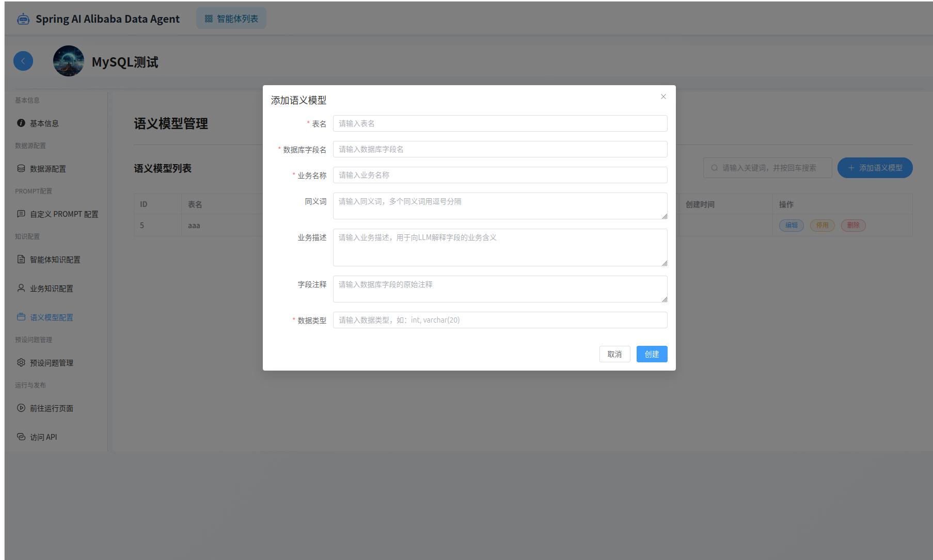Open 预设问题管理 gear item
Image resolution: width=933 pixels, height=560 pixels.
click(x=51, y=363)
